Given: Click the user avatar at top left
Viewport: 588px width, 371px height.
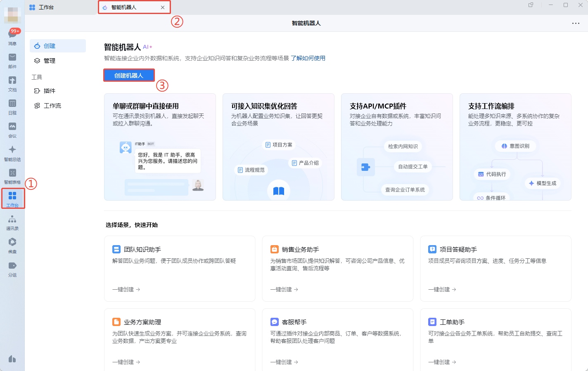Looking at the screenshot, I should (12, 15).
